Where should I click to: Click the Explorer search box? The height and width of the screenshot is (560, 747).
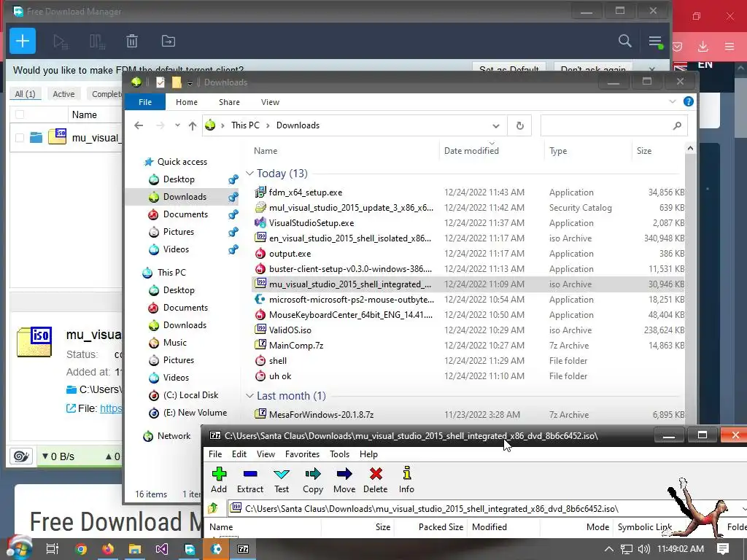(614, 125)
